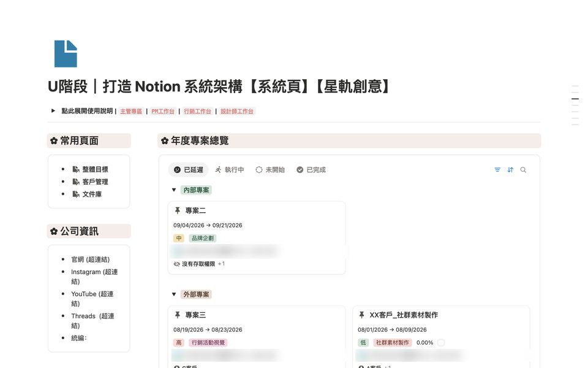The width and height of the screenshot is (588, 368).
Task: Click the 外部專案 group label
Action: [196, 294]
